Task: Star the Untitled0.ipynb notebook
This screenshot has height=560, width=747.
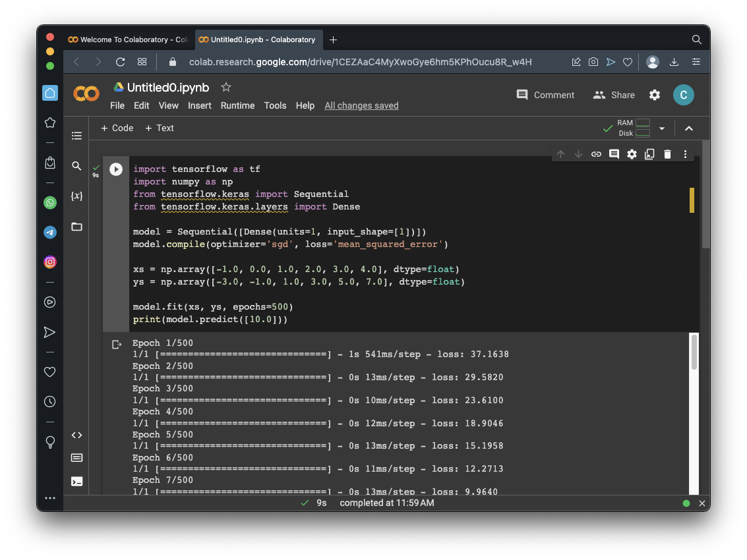Action: 226,87
